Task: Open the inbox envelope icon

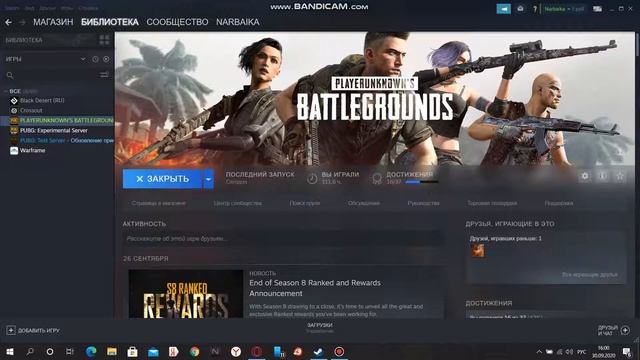Action: point(520,9)
